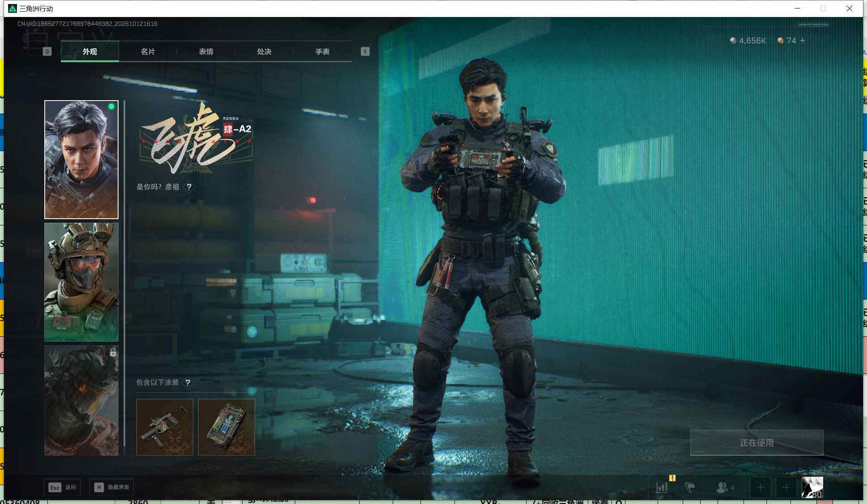
Task: Switch to the 名片 tab
Action: coord(148,51)
